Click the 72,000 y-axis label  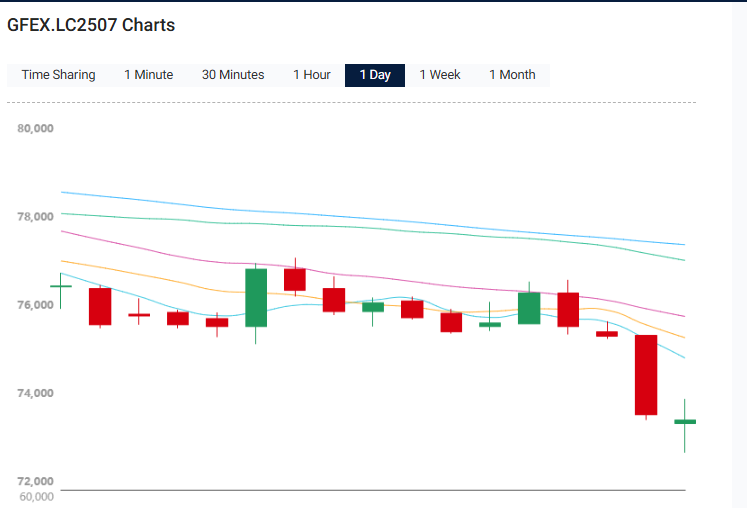click(36, 481)
